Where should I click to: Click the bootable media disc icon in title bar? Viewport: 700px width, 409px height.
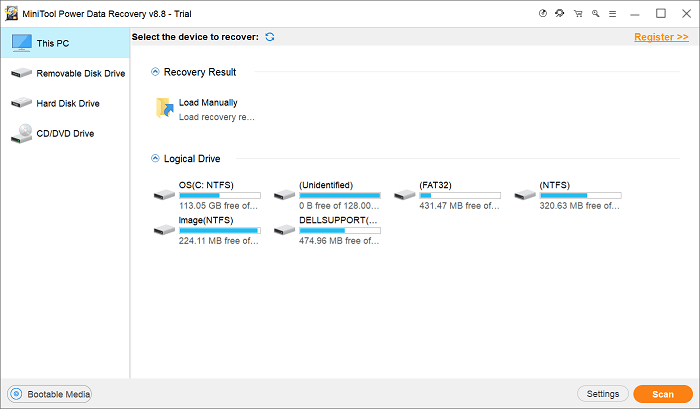543,13
